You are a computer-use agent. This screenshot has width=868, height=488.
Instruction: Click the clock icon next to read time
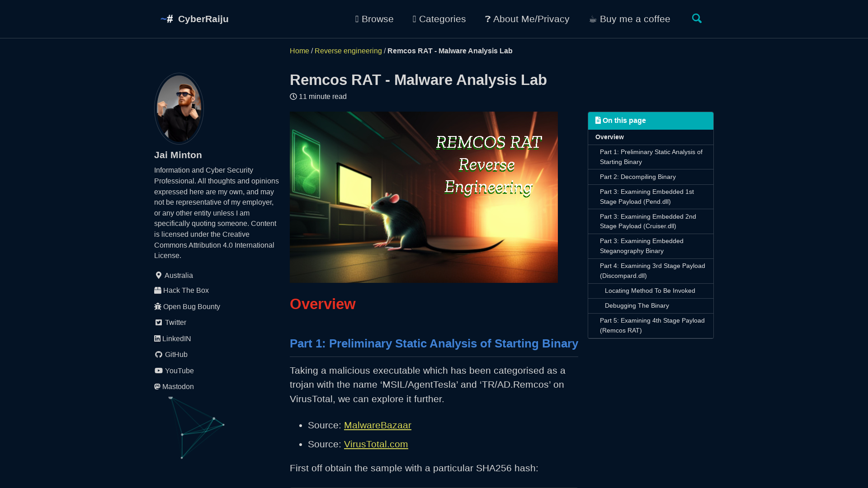pos(293,96)
